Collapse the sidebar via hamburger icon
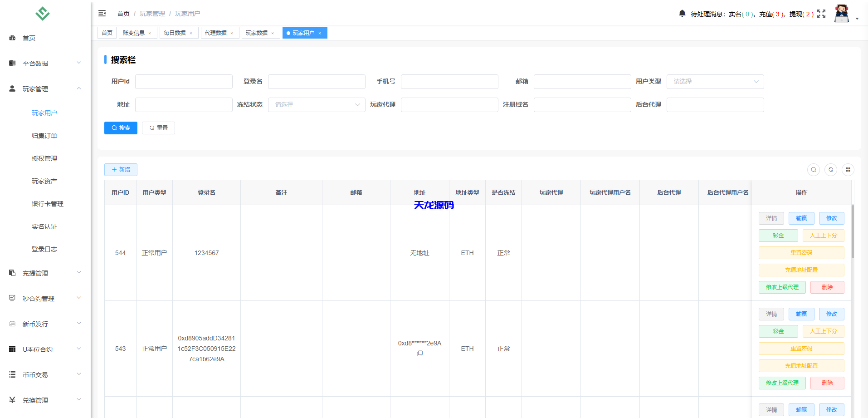Viewport: 868px width, 418px height. point(102,13)
